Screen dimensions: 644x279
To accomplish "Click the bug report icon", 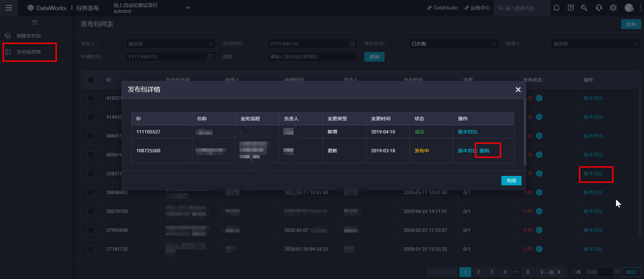I will pyautogui.click(x=613, y=8).
